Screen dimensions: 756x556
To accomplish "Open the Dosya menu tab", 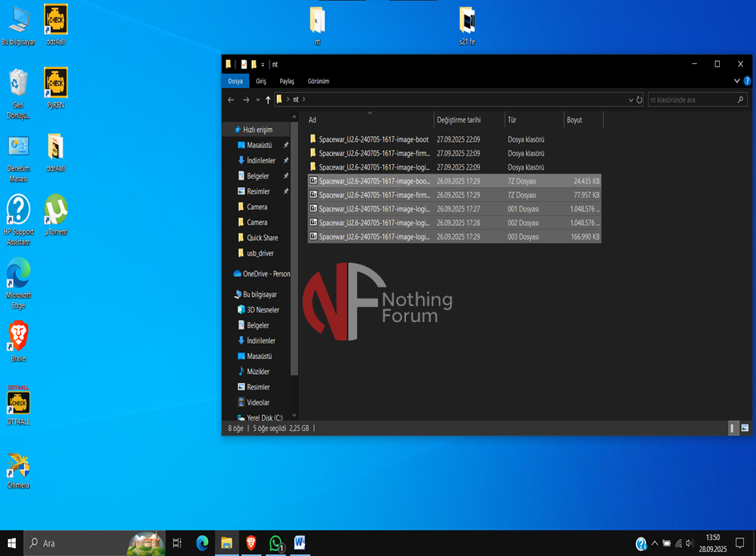I will point(235,81).
